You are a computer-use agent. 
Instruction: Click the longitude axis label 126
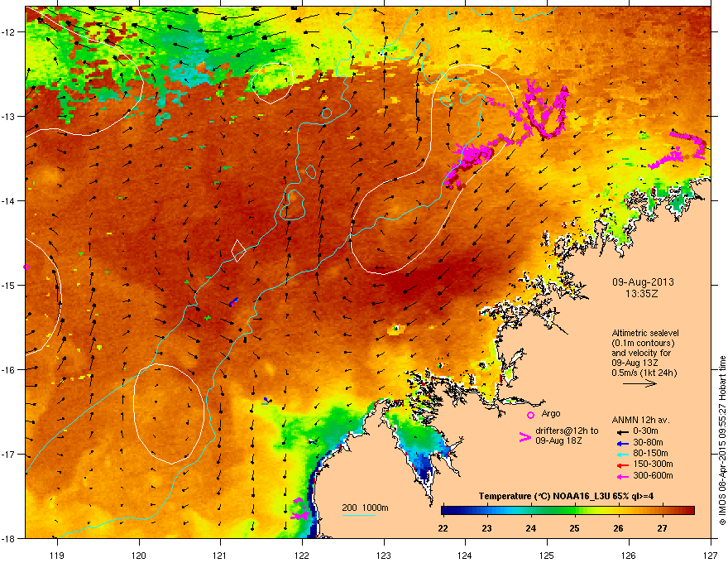(628, 556)
